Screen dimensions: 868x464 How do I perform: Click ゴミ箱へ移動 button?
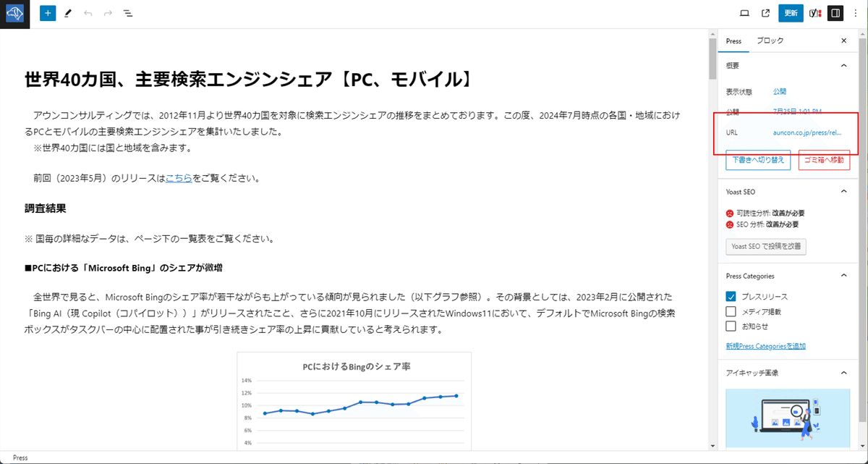click(x=824, y=160)
